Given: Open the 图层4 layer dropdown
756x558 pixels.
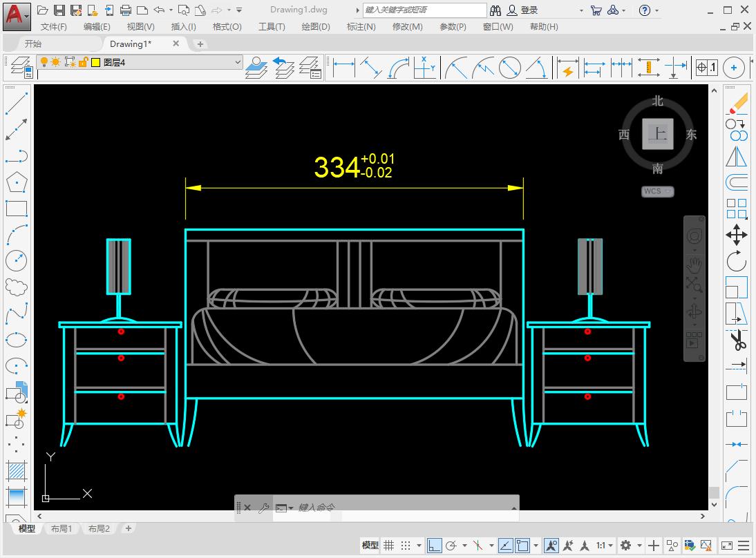Looking at the screenshot, I should pos(238,62).
